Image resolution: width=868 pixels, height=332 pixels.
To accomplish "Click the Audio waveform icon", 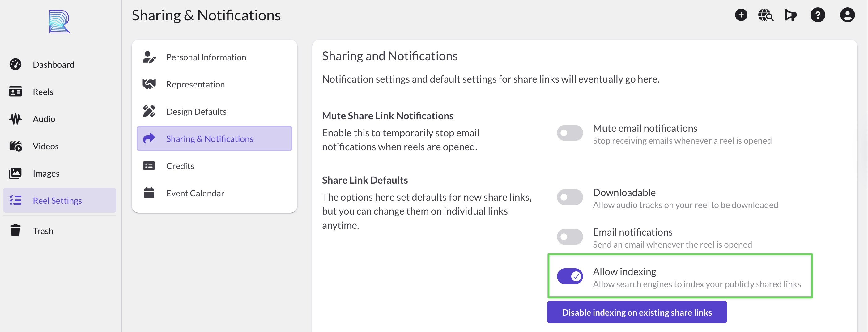I will [x=15, y=119].
